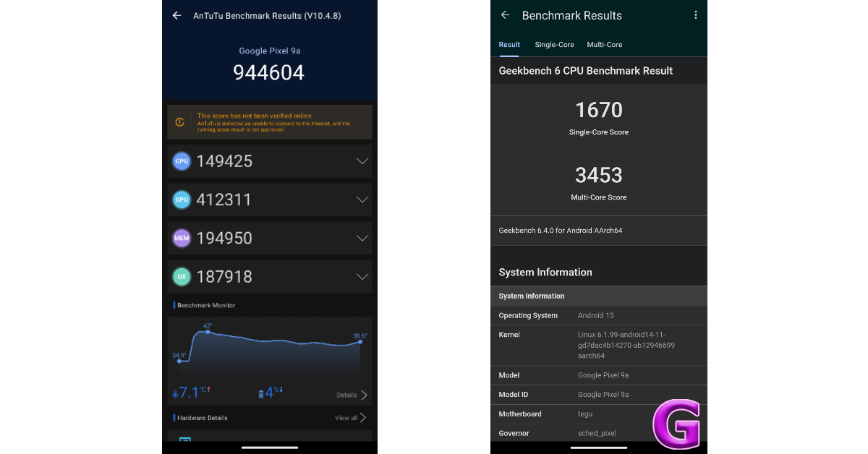
Task: Open Hardware Details View all arrow
Action: [363, 417]
